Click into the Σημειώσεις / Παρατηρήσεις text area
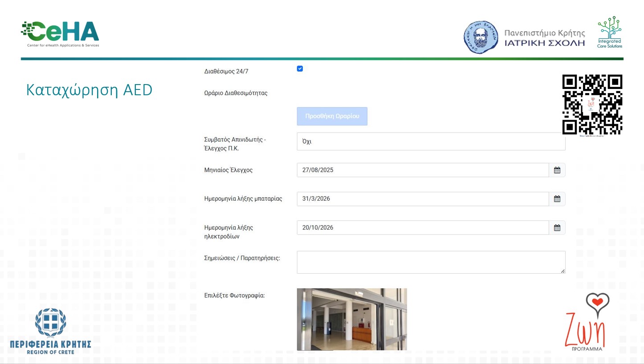This screenshot has width=644, height=364. [430, 262]
